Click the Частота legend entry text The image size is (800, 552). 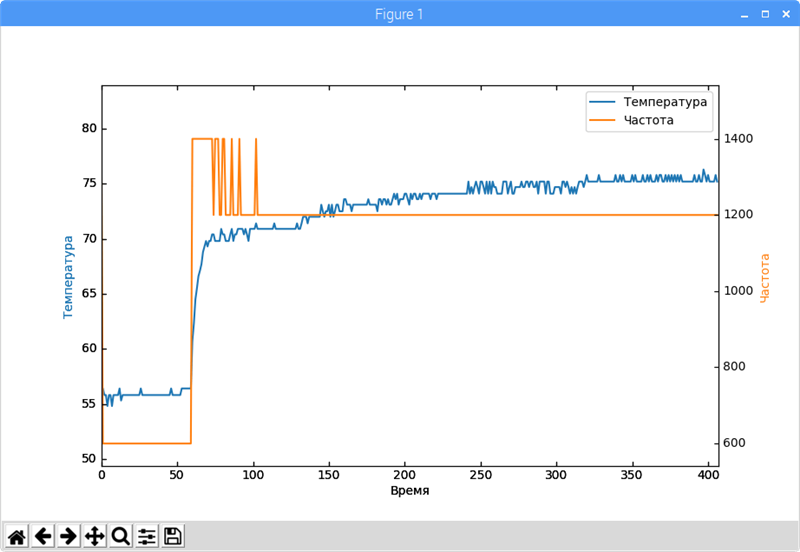648,120
